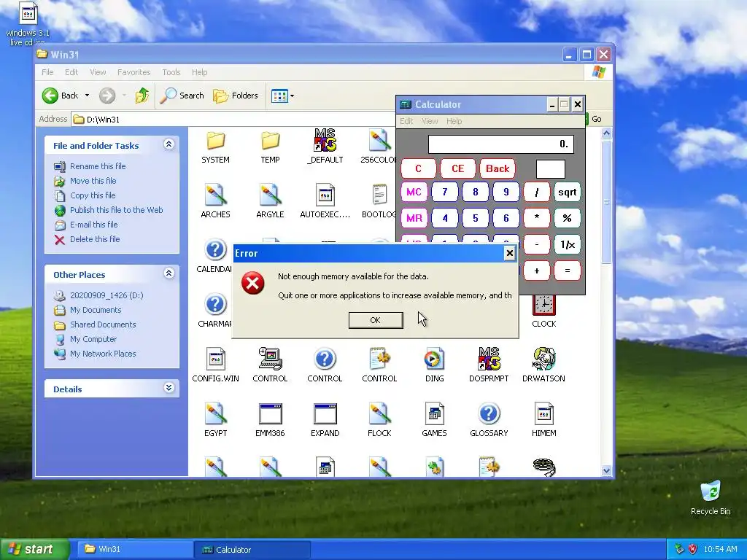The width and height of the screenshot is (747, 560).
Task: Click the Go button beside address bar
Action: [x=595, y=119]
